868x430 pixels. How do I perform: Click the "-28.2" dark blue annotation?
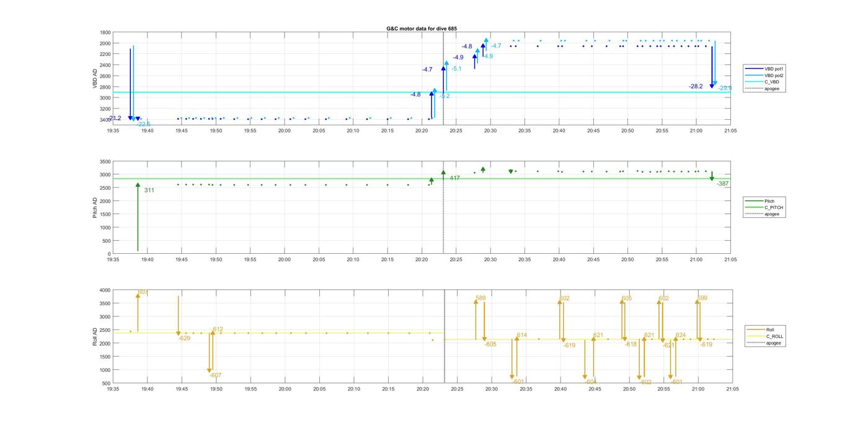696,86
